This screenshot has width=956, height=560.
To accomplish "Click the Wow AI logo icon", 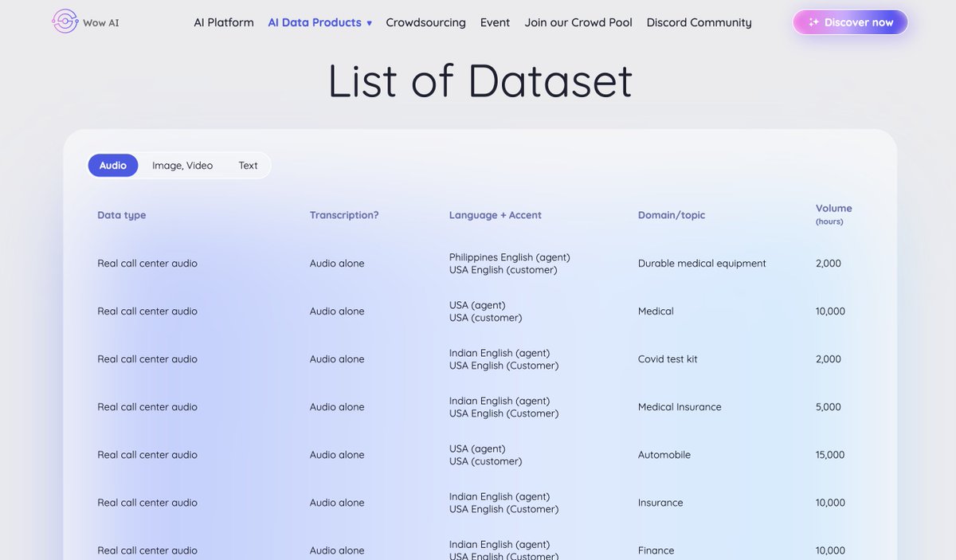I will click(x=65, y=22).
